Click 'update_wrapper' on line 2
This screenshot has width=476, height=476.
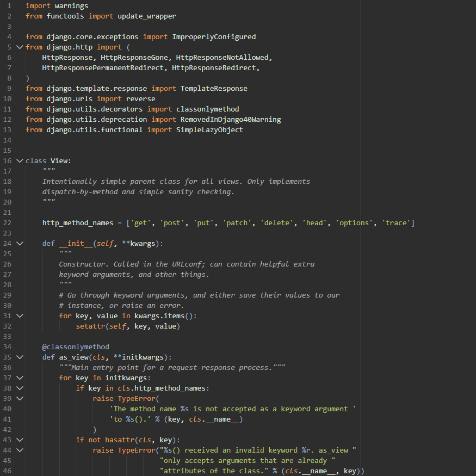(147, 16)
